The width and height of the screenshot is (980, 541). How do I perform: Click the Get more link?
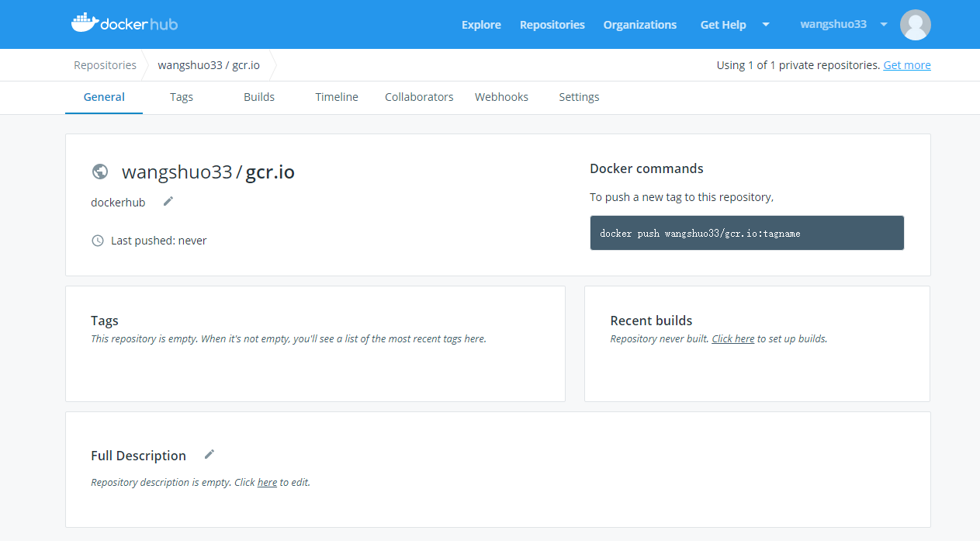pyautogui.click(x=907, y=65)
